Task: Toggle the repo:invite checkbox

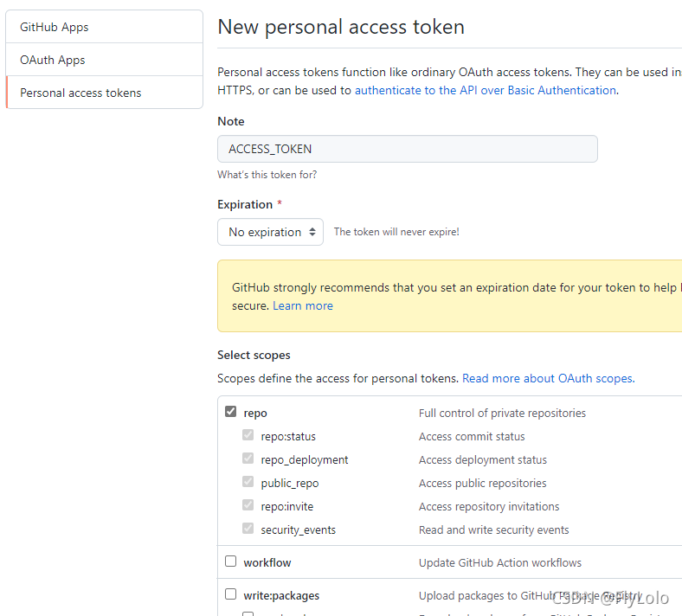Action: (x=248, y=506)
